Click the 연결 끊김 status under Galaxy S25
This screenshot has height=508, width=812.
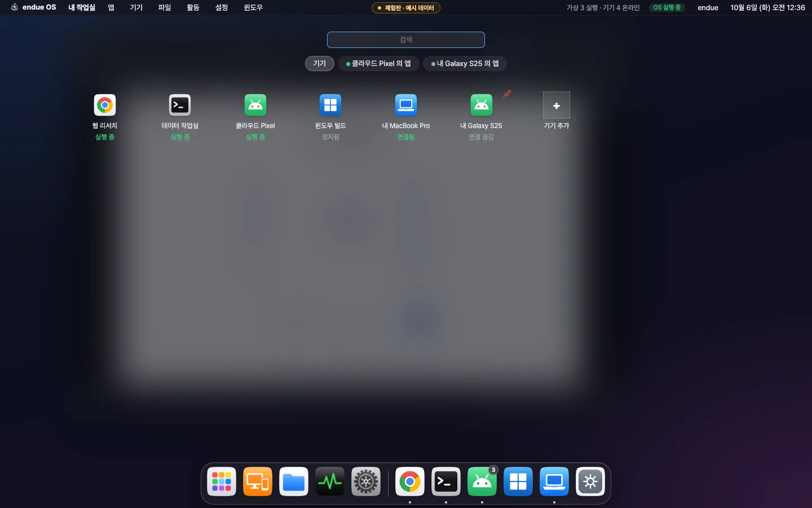(481, 137)
